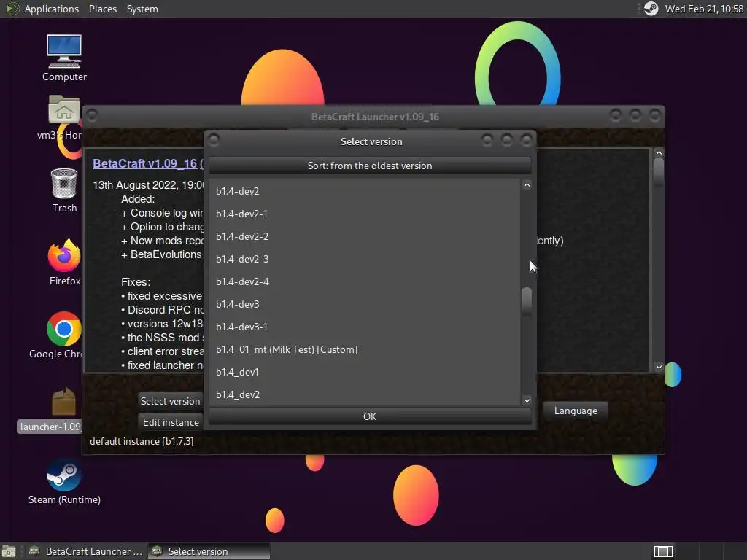
Task: Open the Places menu
Action: 102,9
